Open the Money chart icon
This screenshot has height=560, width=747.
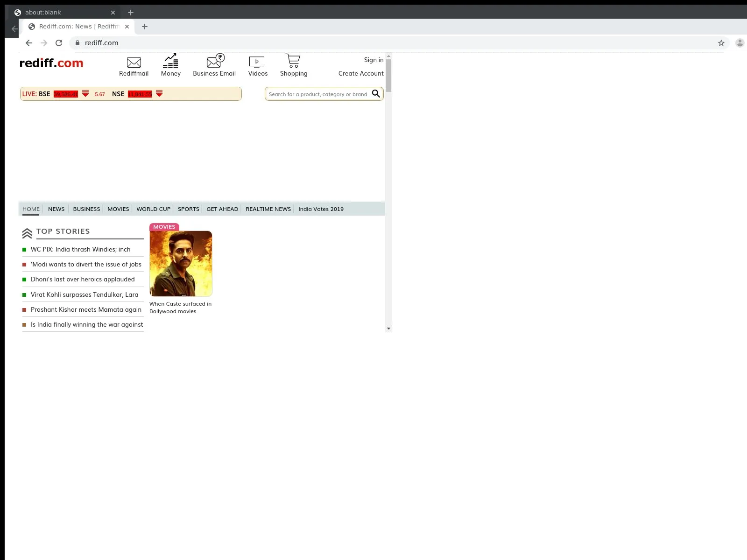(x=170, y=61)
